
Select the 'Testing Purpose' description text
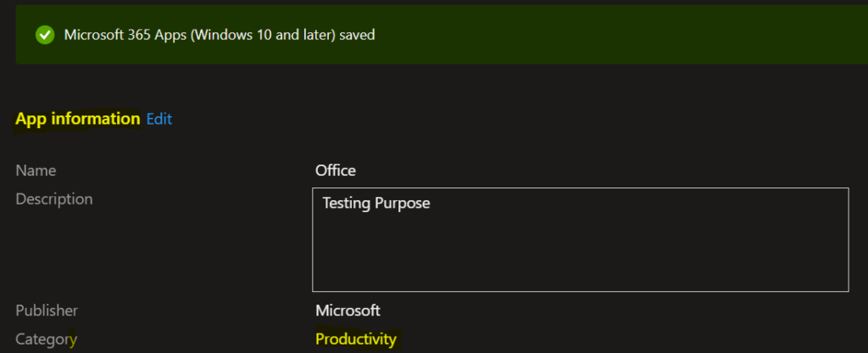[376, 204]
